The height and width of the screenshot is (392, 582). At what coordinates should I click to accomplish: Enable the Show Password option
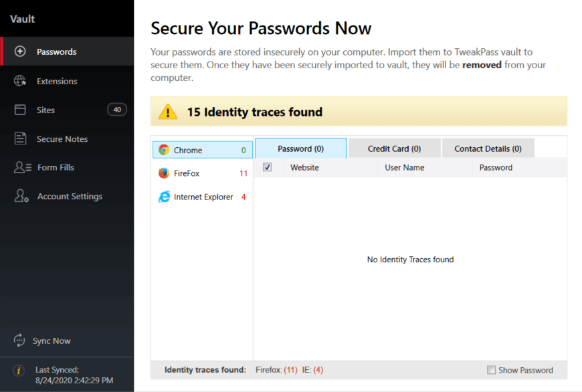pos(491,370)
